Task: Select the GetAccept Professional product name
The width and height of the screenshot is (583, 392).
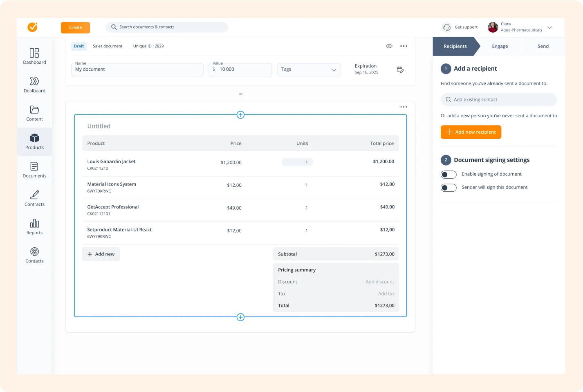Action: pos(113,207)
